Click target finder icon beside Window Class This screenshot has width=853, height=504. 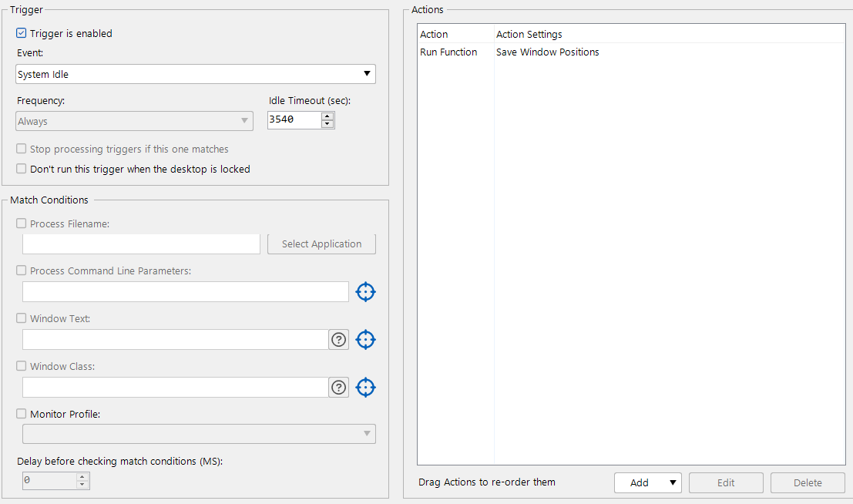tap(365, 388)
